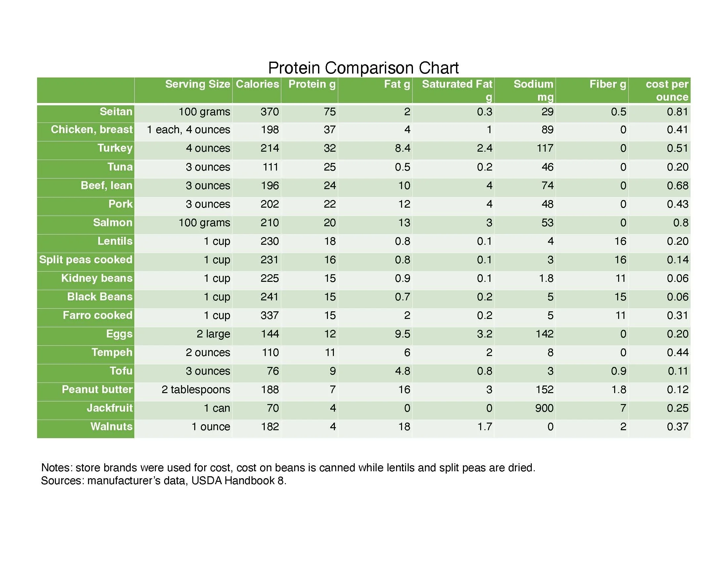Screen dimensions: 728x563
Task: Select the Split peas cooked row label
Action: coord(86,260)
